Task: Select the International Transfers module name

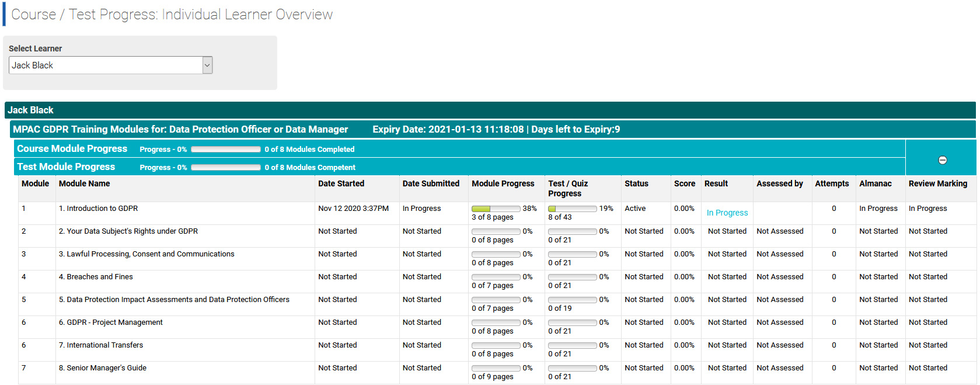Action: pos(104,345)
